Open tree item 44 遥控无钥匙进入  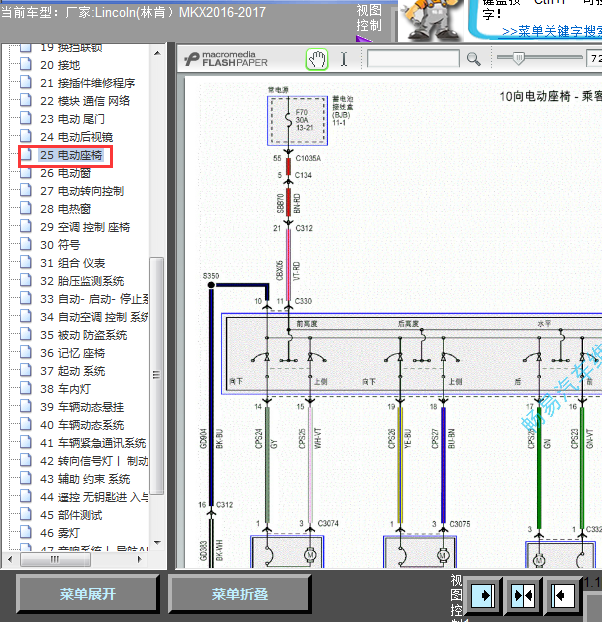click(94, 497)
